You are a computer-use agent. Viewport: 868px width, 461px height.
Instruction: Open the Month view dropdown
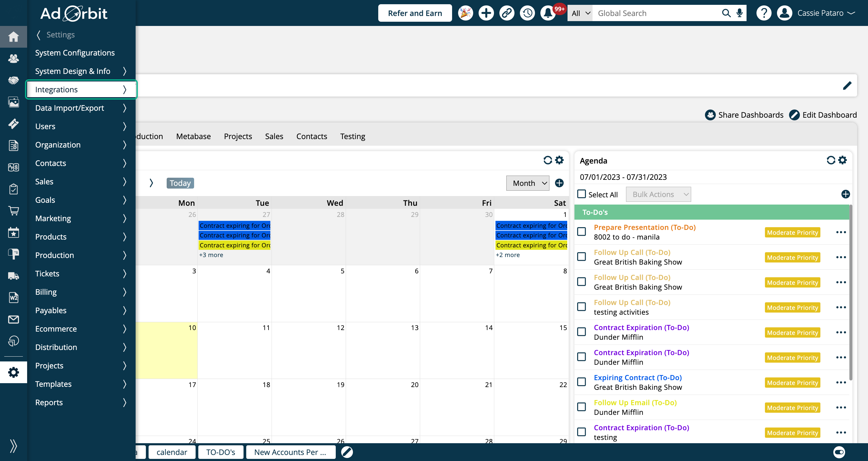point(528,183)
